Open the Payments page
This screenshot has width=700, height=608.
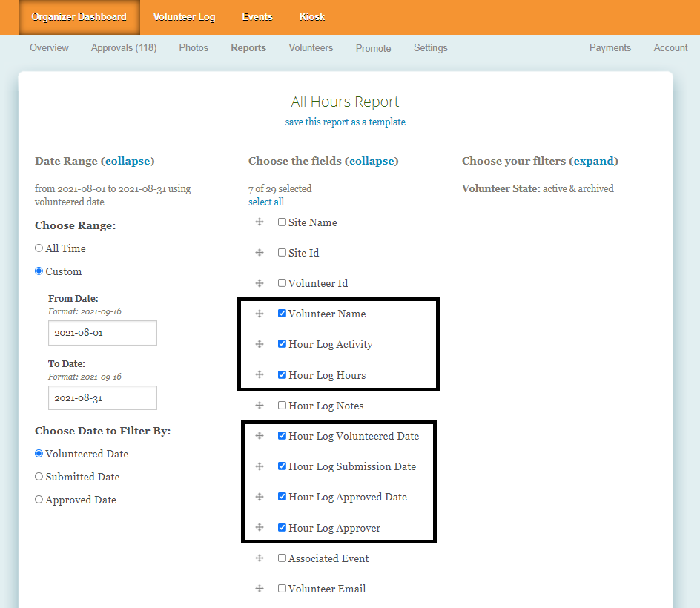[x=610, y=47]
